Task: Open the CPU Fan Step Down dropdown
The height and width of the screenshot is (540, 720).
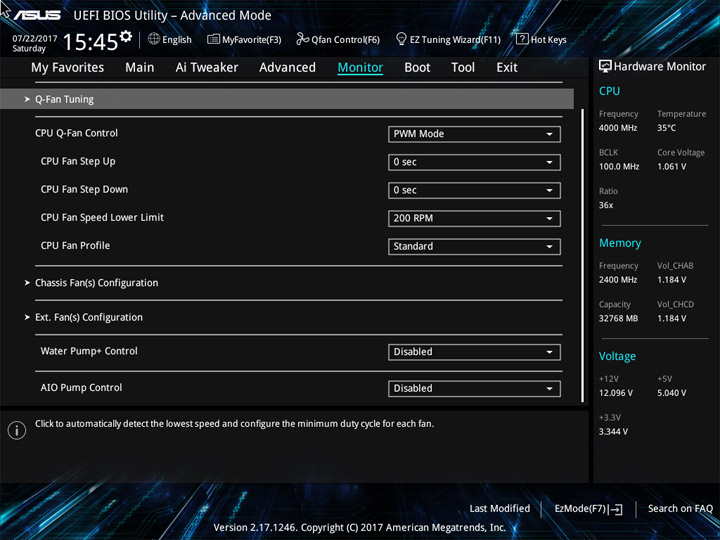Action: tap(474, 190)
